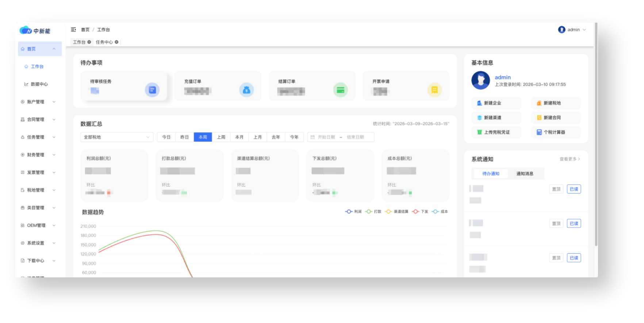Close the 任务中心 tab with its x icon
644x323 pixels.
coord(116,42)
